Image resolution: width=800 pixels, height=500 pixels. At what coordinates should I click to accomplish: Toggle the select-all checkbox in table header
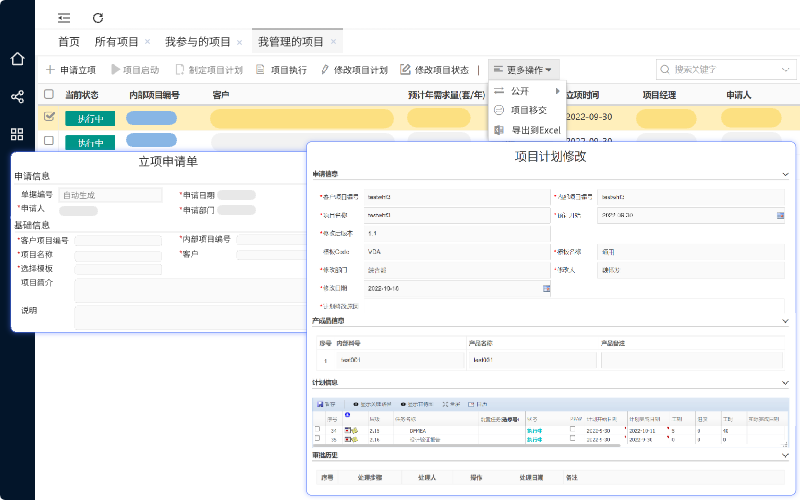49,95
